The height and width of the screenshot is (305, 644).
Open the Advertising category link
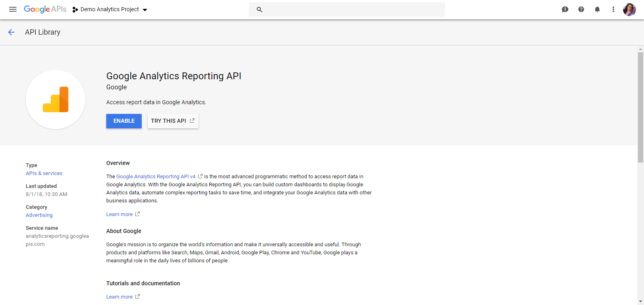(x=39, y=215)
